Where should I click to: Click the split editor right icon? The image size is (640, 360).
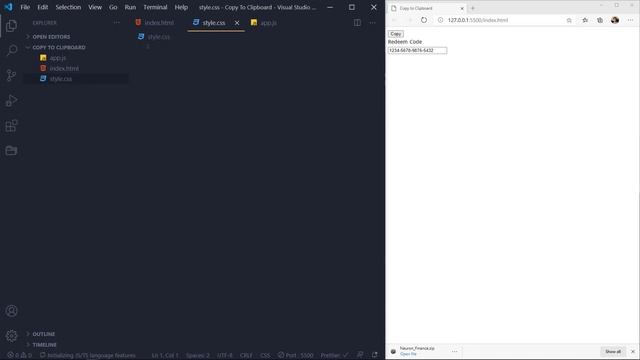[x=357, y=23]
